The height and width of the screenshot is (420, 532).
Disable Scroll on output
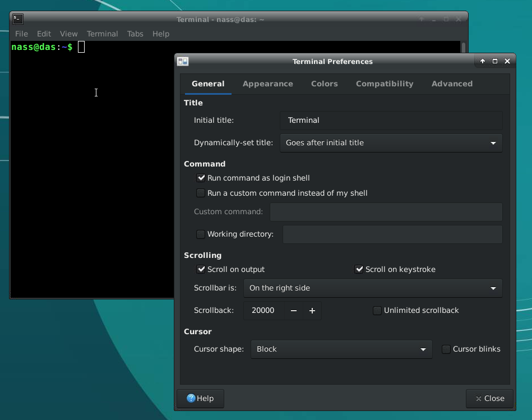tap(201, 269)
